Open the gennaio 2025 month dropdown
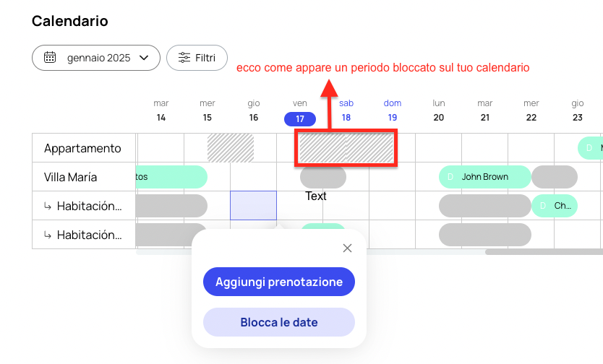The width and height of the screenshot is (603, 364). (x=95, y=58)
